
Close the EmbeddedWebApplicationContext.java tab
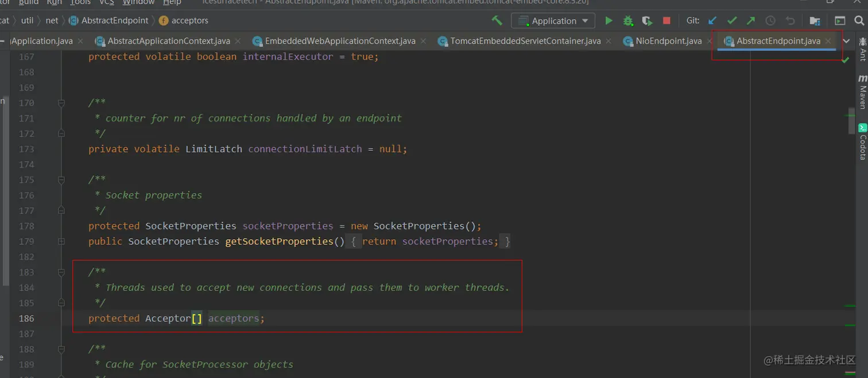423,41
